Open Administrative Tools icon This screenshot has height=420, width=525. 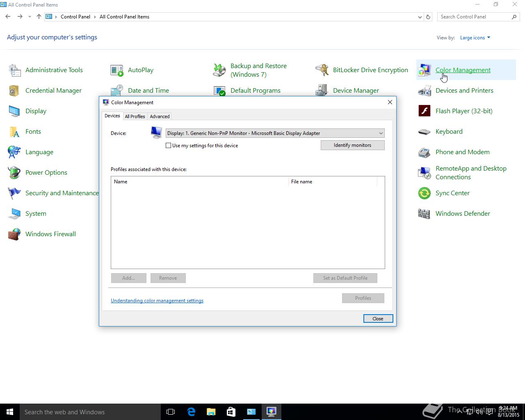14,70
